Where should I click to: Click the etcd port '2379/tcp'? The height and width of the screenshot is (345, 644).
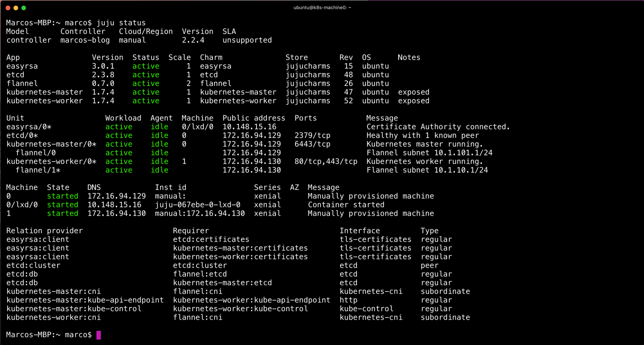click(313, 136)
